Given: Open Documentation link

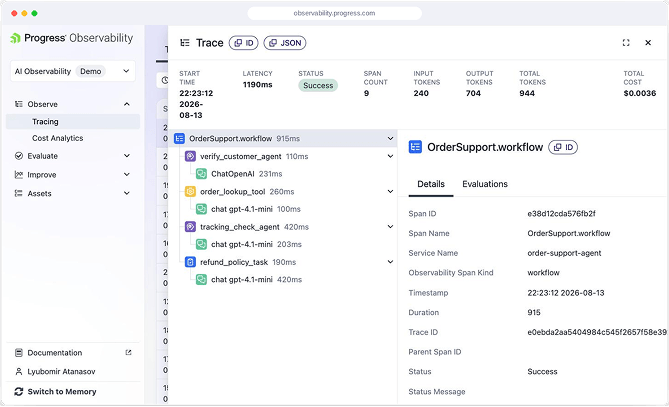Looking at the screenshot, I should 55,353.
